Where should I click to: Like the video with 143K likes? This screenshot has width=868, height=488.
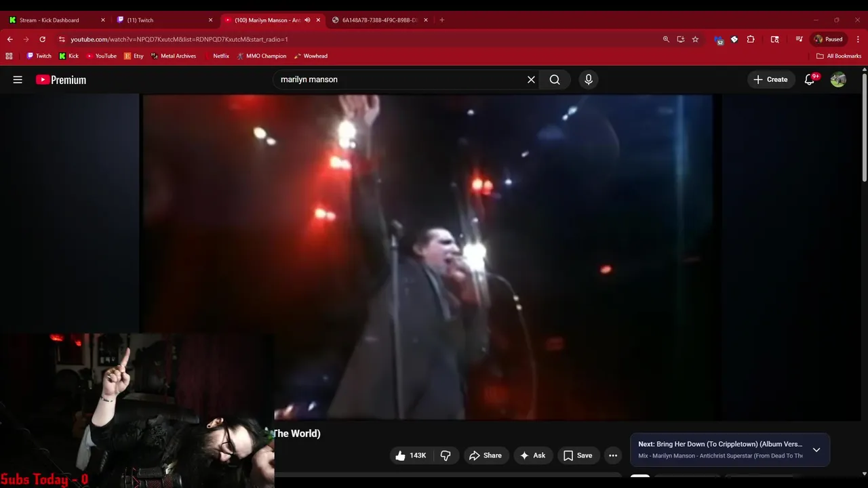pos(411,455)
